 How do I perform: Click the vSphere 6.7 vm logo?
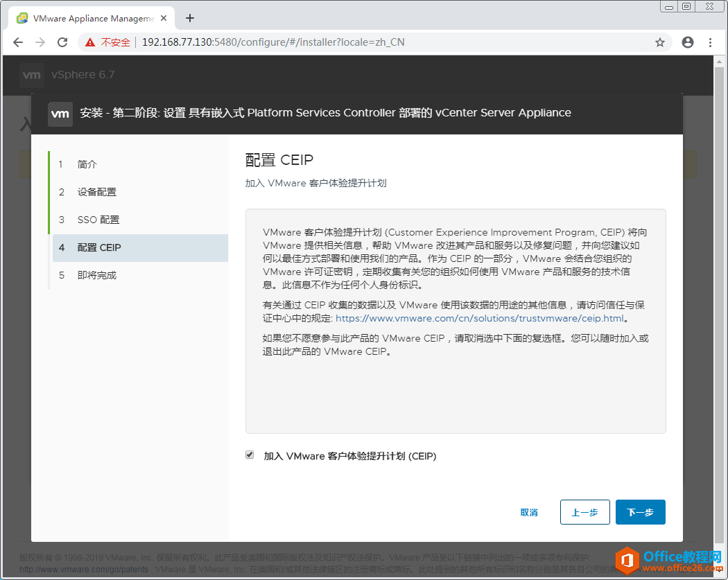tap(32, 75)
